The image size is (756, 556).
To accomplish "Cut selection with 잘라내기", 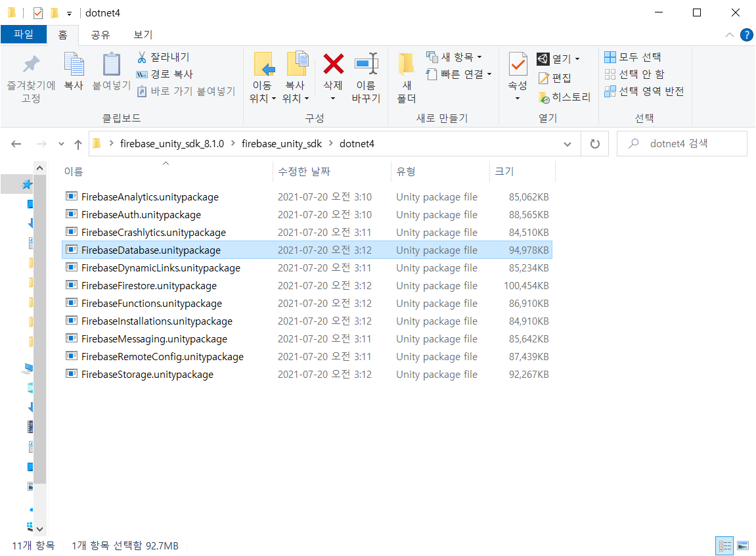I will click(164, 57).
